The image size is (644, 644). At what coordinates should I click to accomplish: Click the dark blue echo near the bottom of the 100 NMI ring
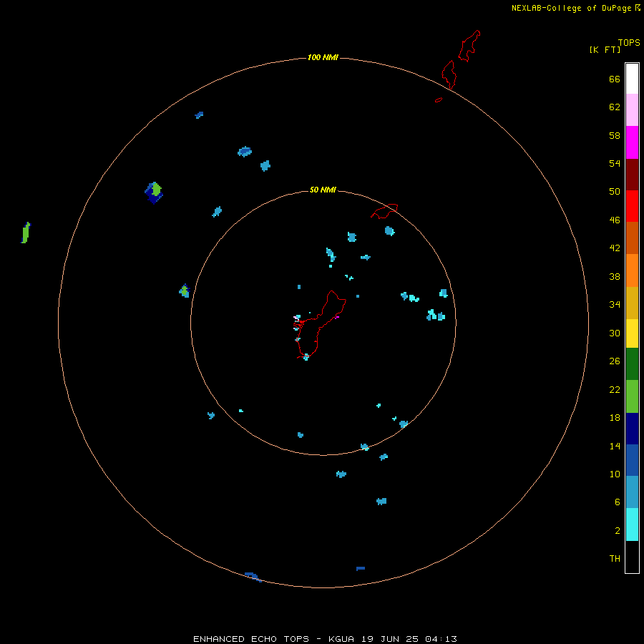253,577
